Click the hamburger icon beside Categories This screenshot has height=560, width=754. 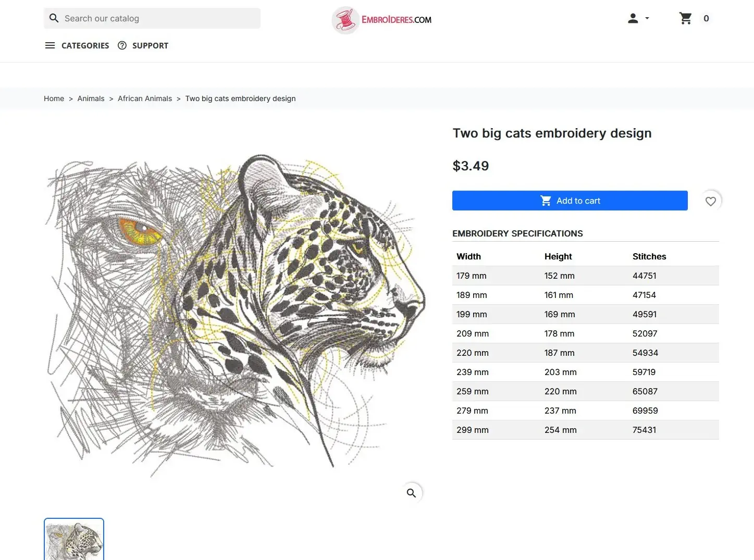coord(50,45)
